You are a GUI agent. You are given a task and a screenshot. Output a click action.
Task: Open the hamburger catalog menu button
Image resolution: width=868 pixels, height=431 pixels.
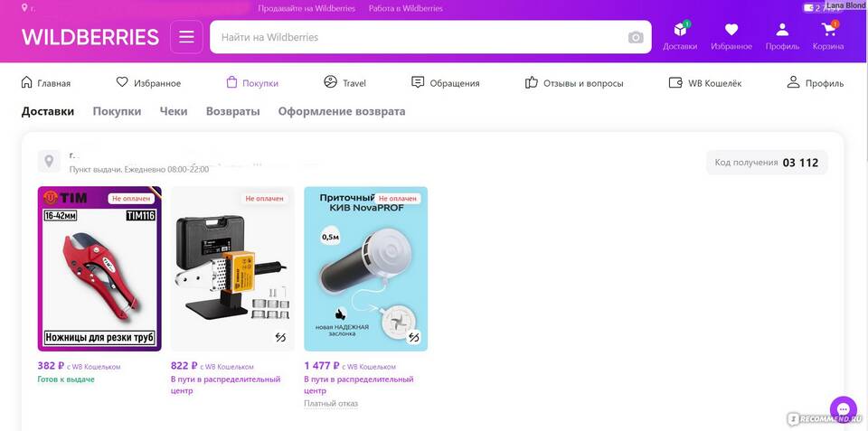pyautogui.click(x=186, y=37)
